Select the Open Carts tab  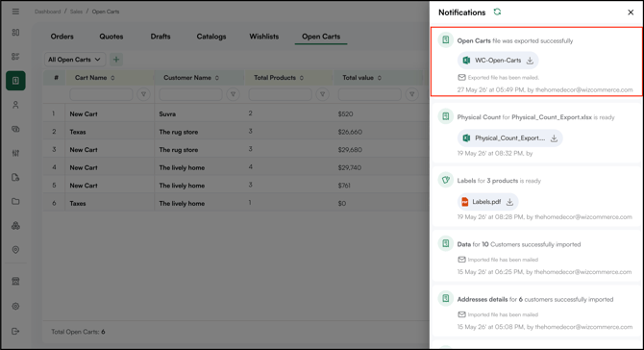click(x=321, y=37)
